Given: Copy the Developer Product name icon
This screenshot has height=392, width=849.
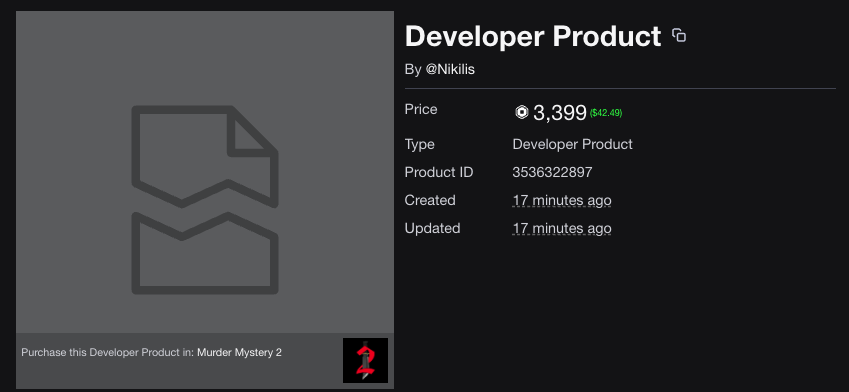Looking at the screenshot, I should (x=678, y=36).
